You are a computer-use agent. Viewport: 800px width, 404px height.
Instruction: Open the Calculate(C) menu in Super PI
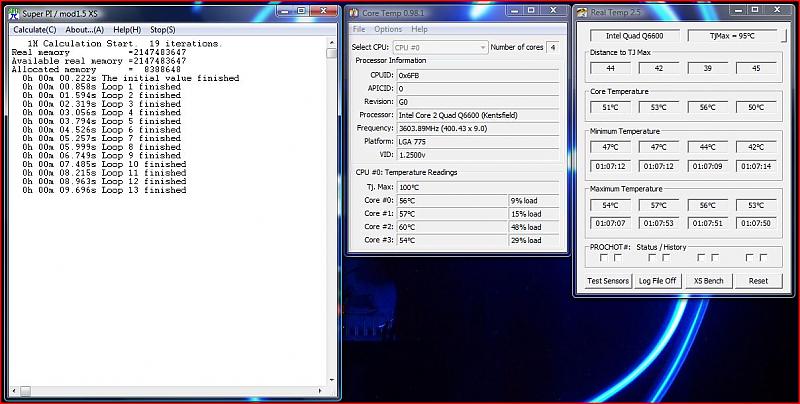click(x=35, y=30)
